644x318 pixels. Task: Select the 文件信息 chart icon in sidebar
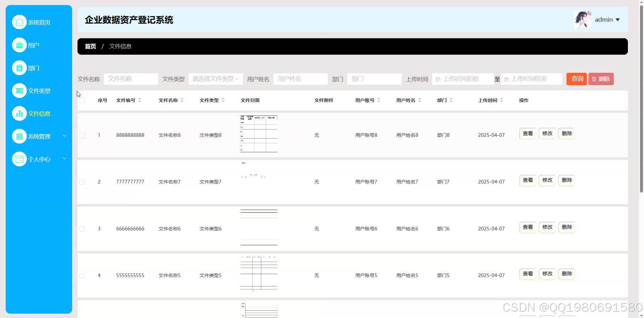pos(19,113)
